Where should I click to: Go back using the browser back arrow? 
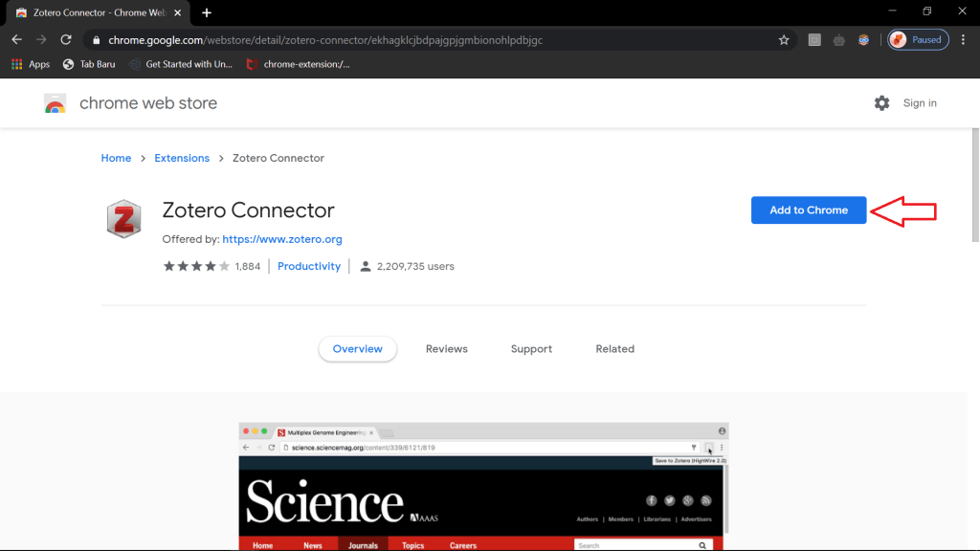tap(16, 40)
